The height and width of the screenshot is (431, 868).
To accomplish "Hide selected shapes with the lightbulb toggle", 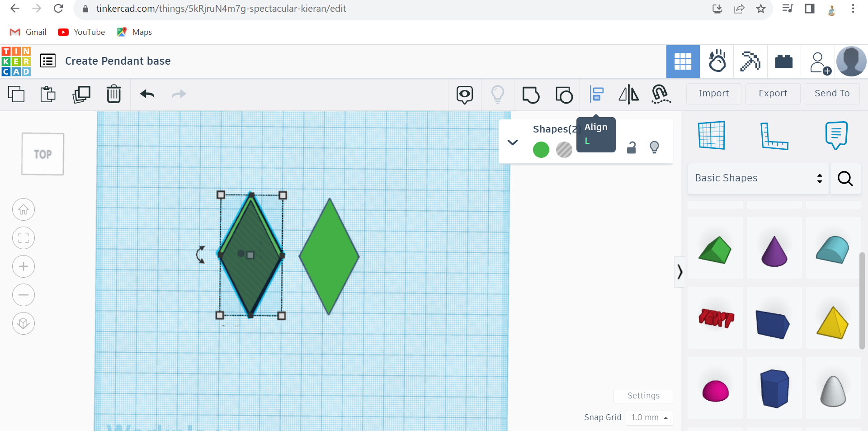I will [x=655, y=147].
